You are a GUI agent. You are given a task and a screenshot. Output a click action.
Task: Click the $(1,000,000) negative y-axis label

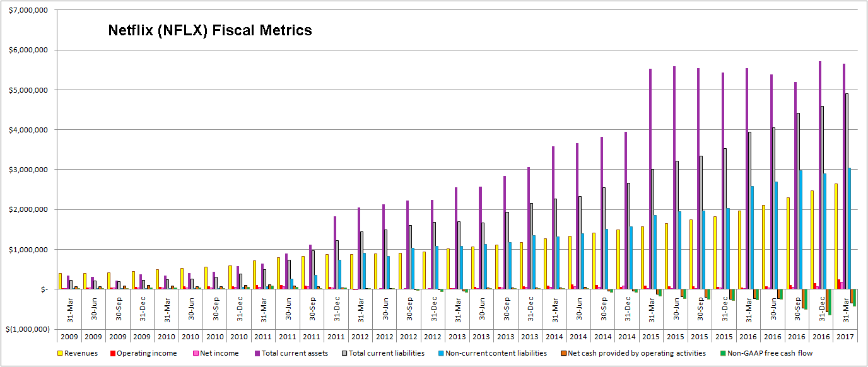(x=28, y=329)
